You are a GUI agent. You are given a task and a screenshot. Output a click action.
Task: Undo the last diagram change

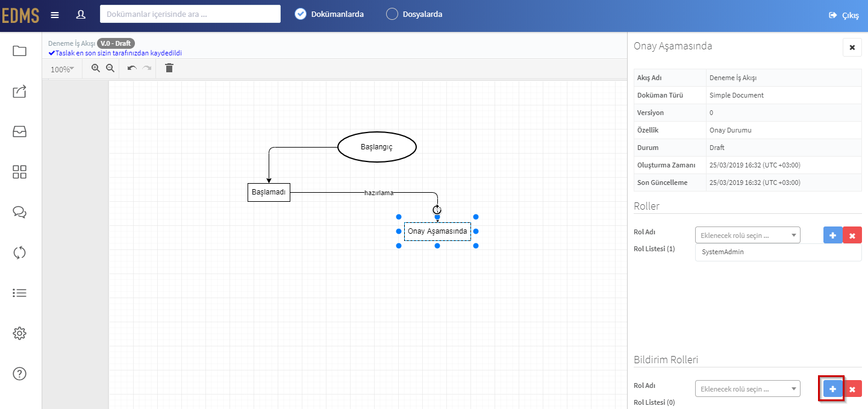click(132, 69)
